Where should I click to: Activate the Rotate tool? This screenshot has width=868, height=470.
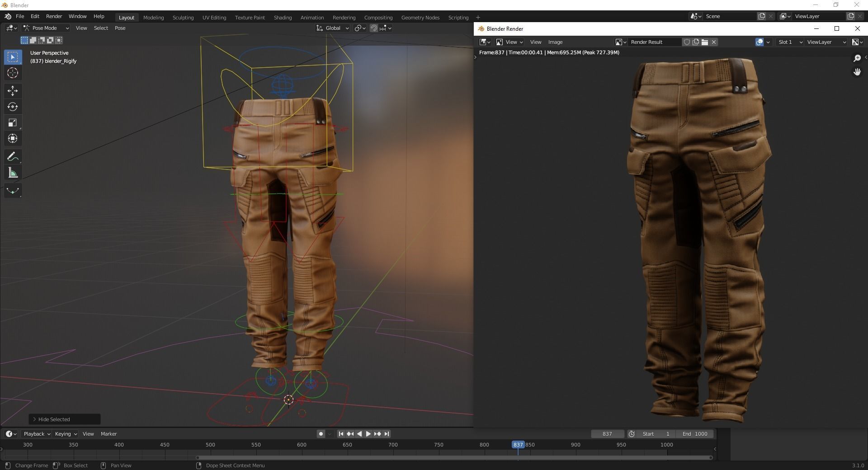tap(13, 107)
